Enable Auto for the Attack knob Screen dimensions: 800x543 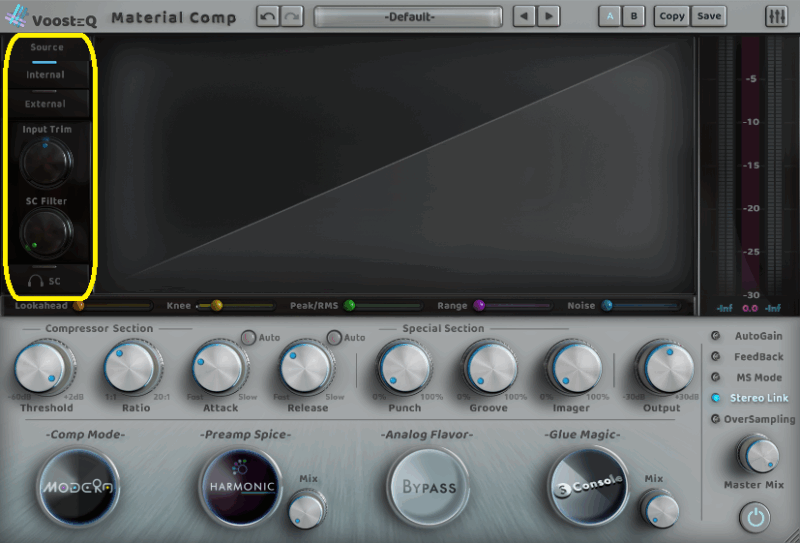tap(246, 338)
